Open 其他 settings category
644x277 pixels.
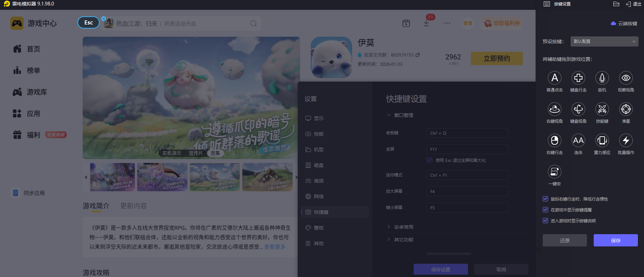point(335,243)
